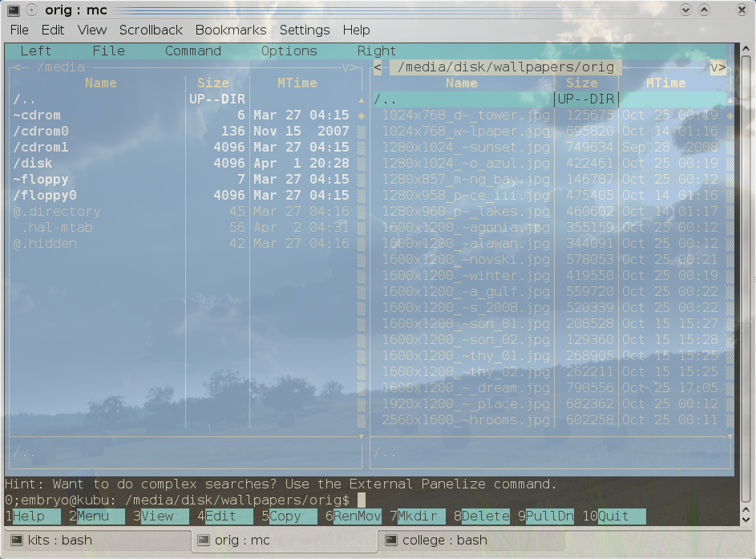The width and height of the screenshot is (756, 559).
Task: Open the View menu in Konsole
Action: point(92,30)
